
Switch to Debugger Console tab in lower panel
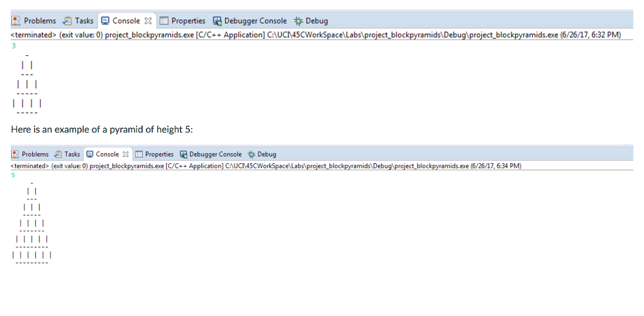211,155
